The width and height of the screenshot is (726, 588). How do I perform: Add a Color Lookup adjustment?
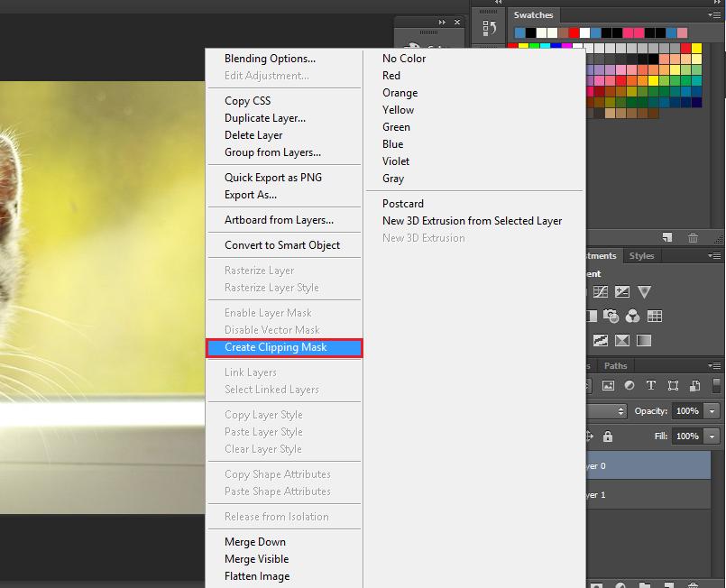[x=655, y=317]
